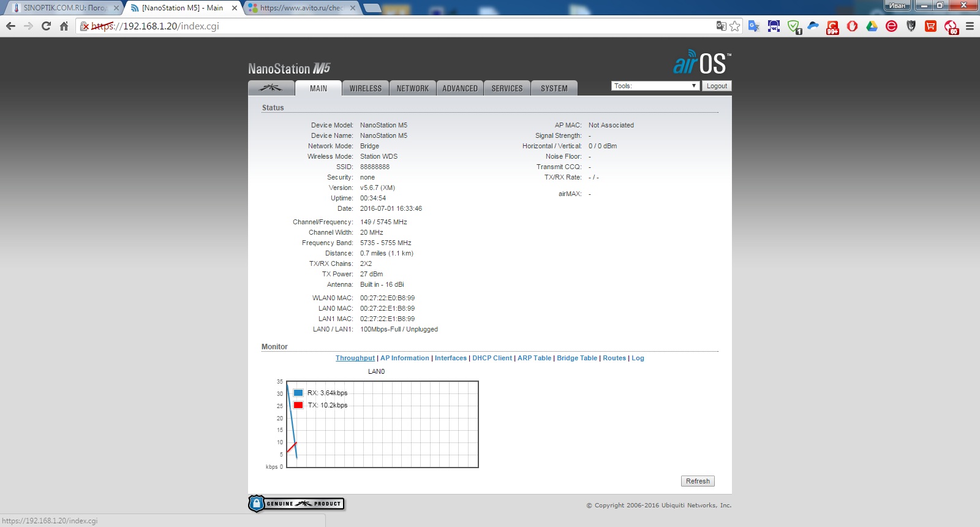Click the red circle 'e' extension icon
This screenshot has width=980, height=527.
click(892, 26)
